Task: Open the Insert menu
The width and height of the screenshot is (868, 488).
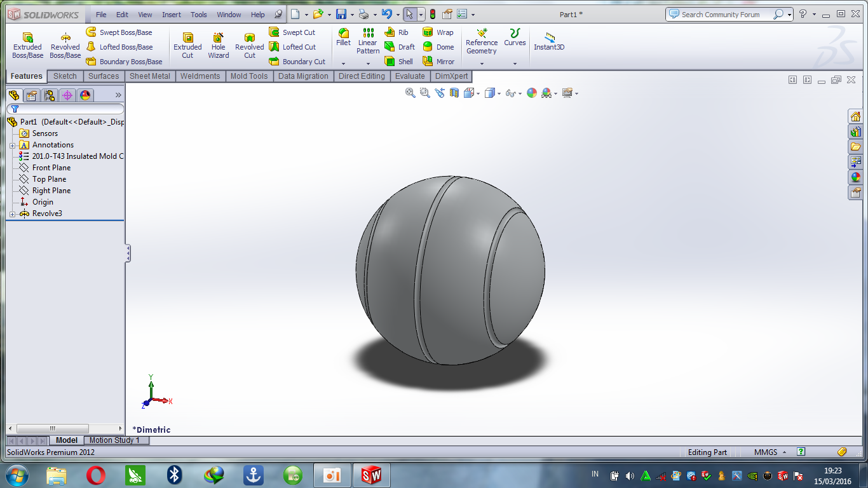Action: point(172,14)
